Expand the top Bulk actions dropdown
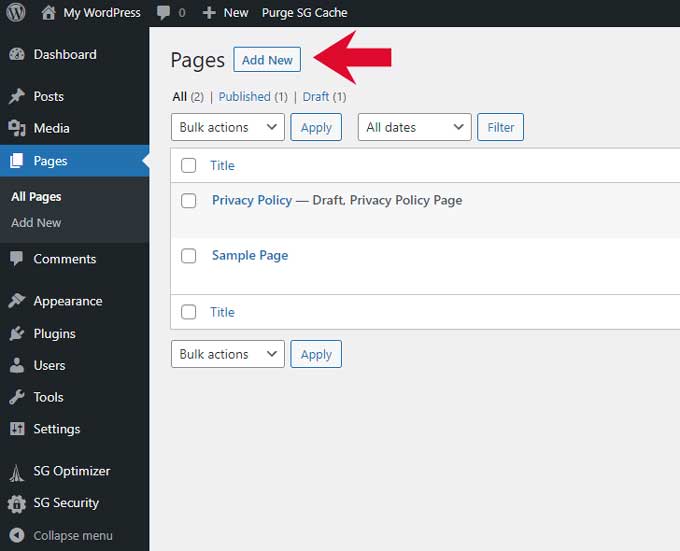Image resolution: width=680 pixels, height=551 pixels. point(227,128)
